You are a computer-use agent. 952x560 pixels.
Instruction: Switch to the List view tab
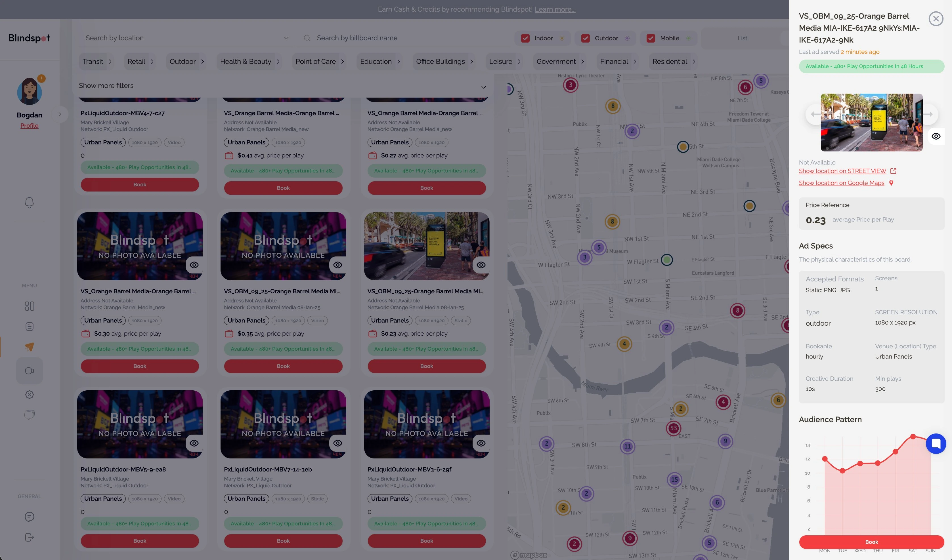[x=742, y=38]
